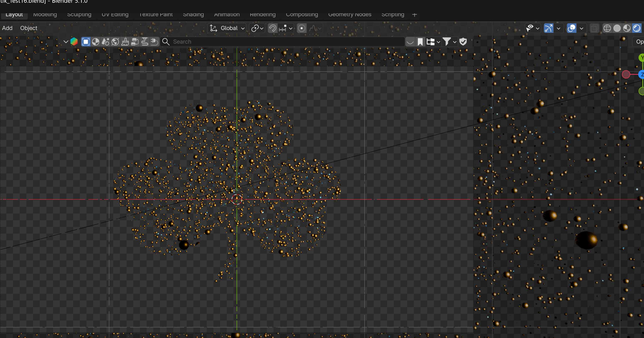Screen dimensions: 644x338
Task: Toggle viewport gizmos display
Action: [549, 28]
